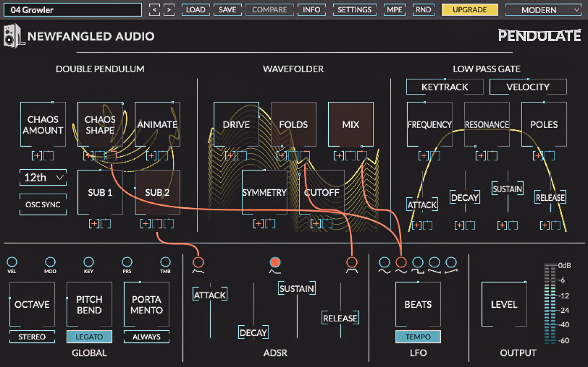Click the MPE button
588x367 pixels.
[x=395, y=10]
